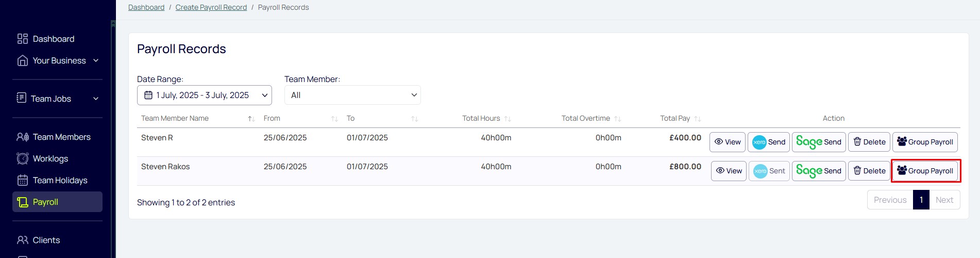Go to the Next results page
This screenshot has width=980, height=258.
click(944, 200)
